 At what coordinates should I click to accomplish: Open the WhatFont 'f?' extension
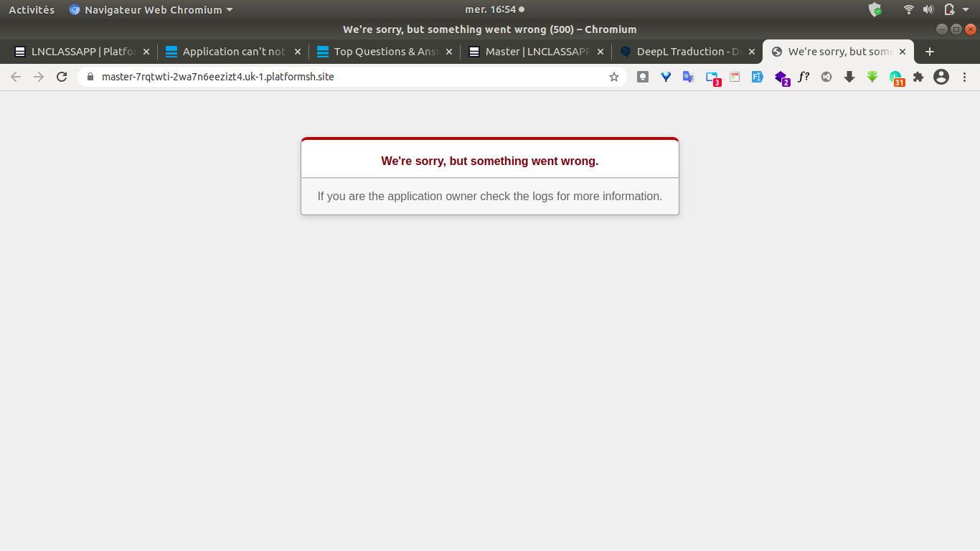pyautogui.click(x=804, y=77)
